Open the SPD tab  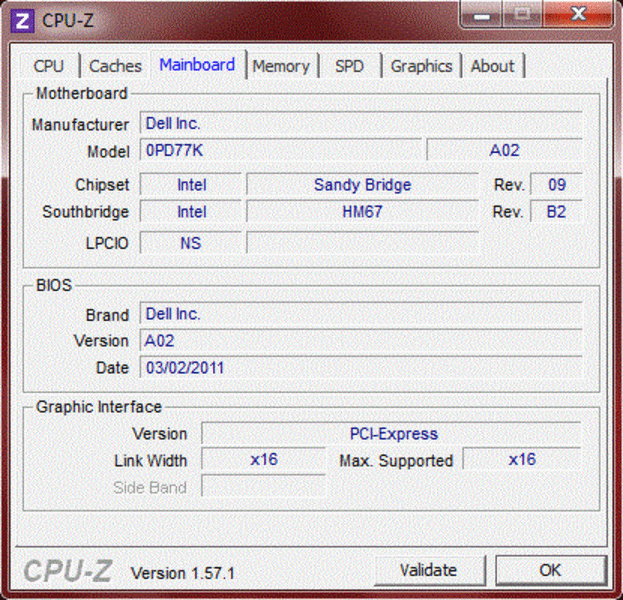click(349, 66)
